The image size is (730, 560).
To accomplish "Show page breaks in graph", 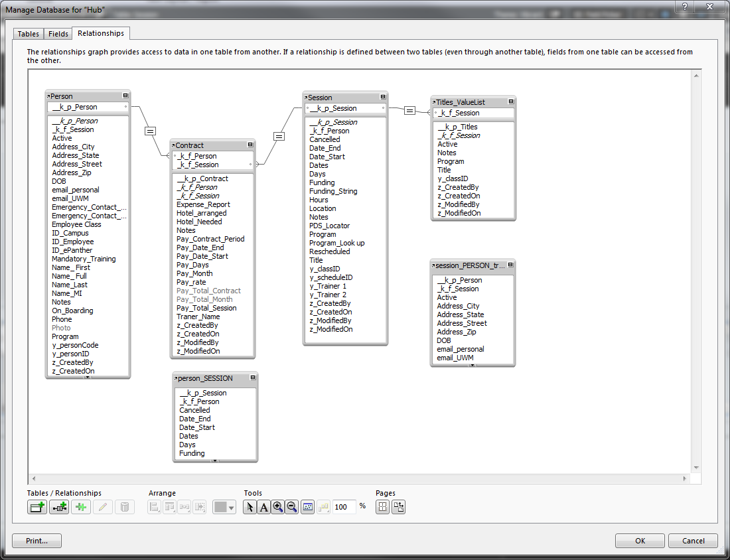I will (x=382, y=507).
